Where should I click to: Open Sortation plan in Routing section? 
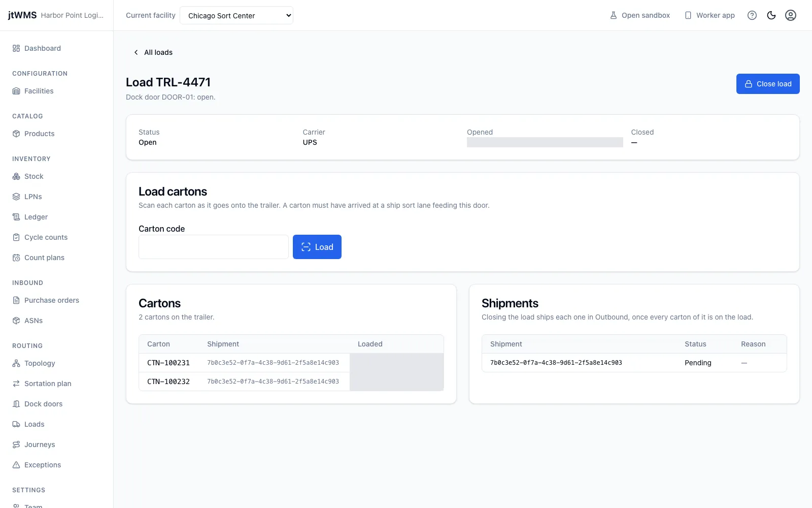pos(48,384)
